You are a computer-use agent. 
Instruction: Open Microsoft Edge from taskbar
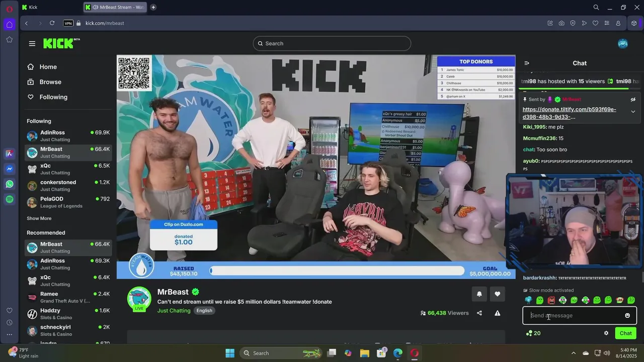(398, 353)
